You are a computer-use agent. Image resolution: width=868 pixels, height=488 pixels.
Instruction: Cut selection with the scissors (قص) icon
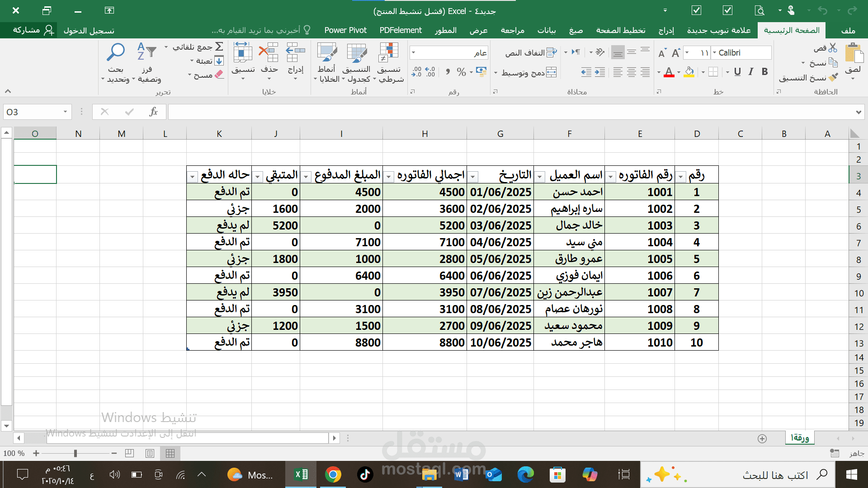[833, 48]
